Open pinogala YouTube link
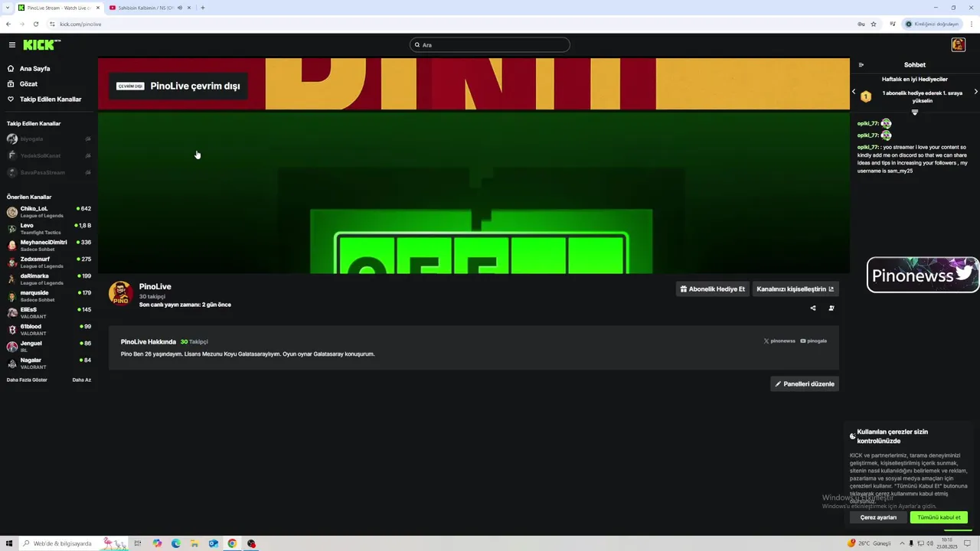The width and height of the screenshot is (980, 551). pyautogui.click(x=813, y=341)
